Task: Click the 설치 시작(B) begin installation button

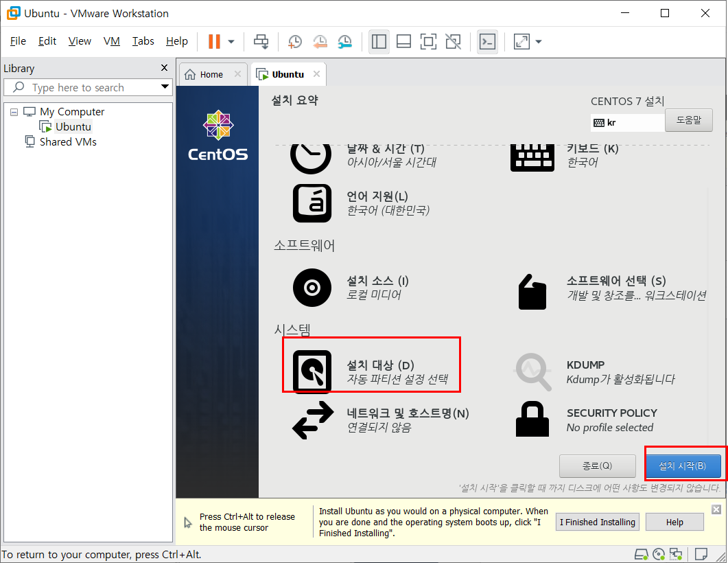Action: click(683, 466)
